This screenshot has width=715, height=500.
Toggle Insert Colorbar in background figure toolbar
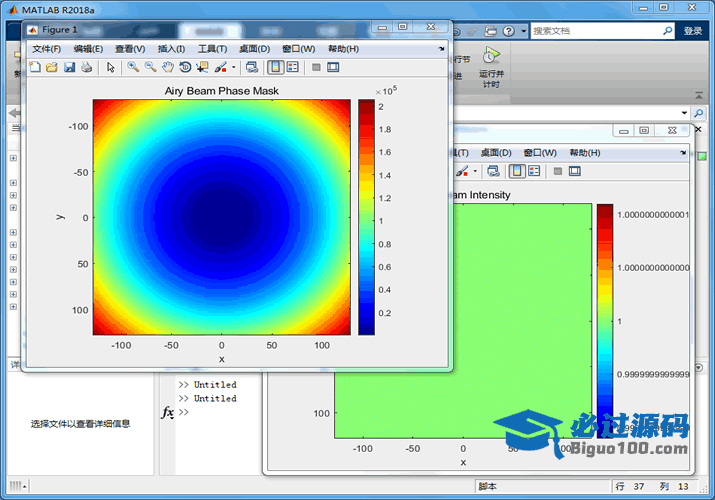click(517, 171)
